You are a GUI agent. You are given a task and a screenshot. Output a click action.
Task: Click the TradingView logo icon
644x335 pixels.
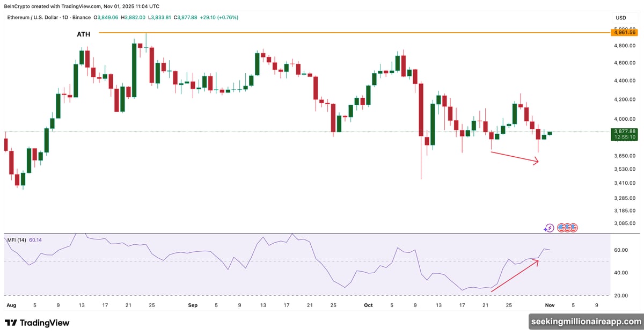pyautogui.click(x=11, y=323)
